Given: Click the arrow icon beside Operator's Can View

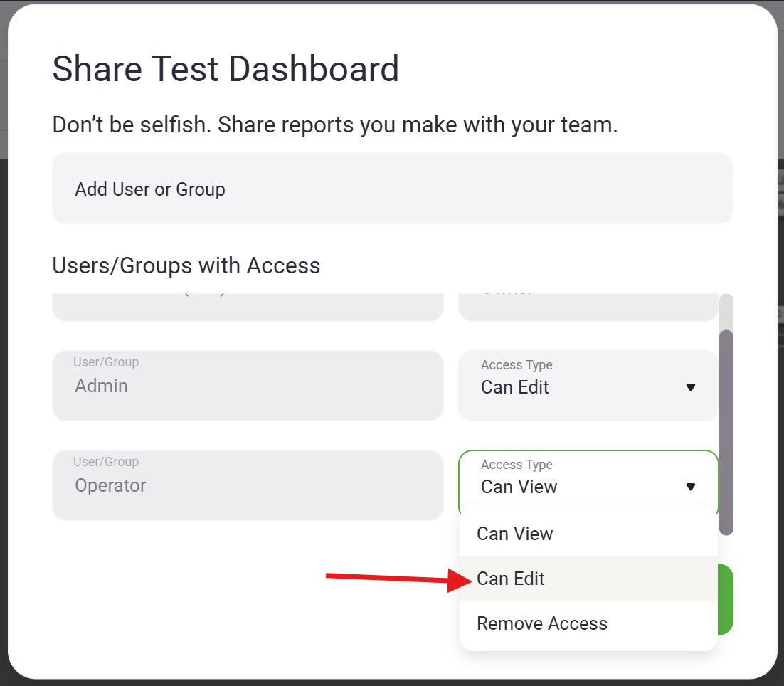Looking at the screenshot, I should [690, 487].
